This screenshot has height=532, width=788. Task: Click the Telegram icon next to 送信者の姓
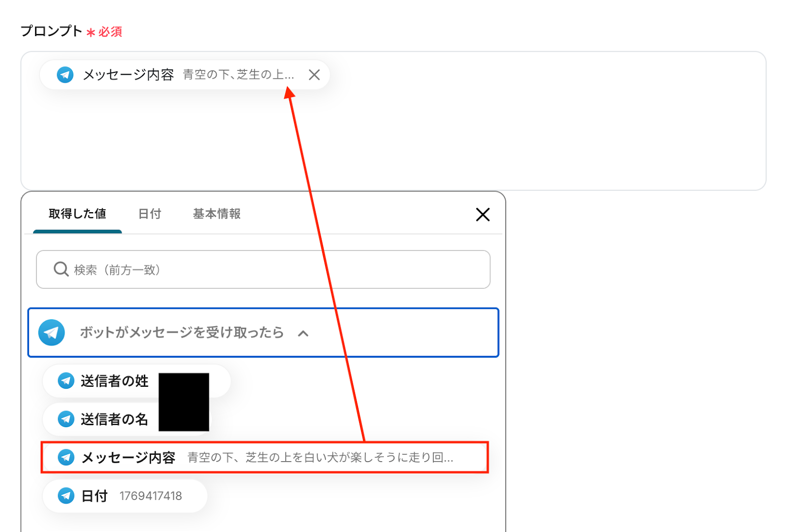point(66,381)
